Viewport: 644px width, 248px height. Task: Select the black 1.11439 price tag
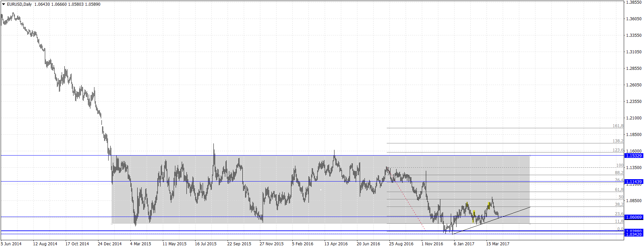(x=634, y=182)
